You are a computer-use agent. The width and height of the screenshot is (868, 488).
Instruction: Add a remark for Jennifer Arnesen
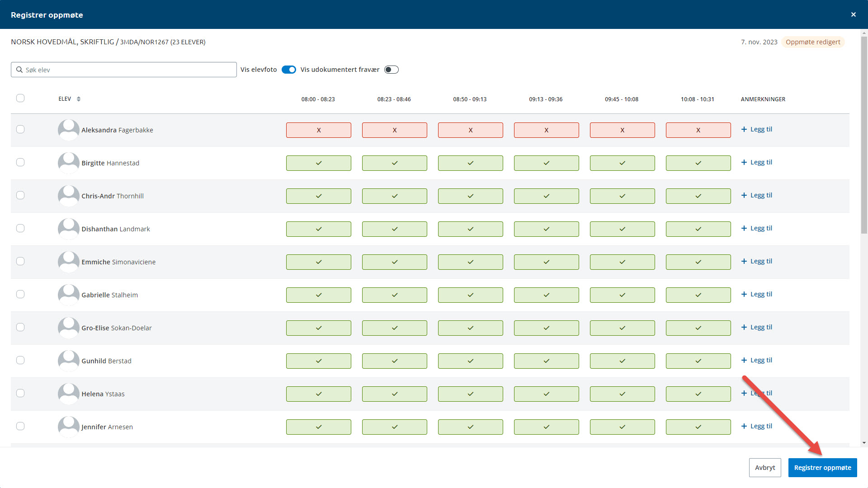coord(757,426)
